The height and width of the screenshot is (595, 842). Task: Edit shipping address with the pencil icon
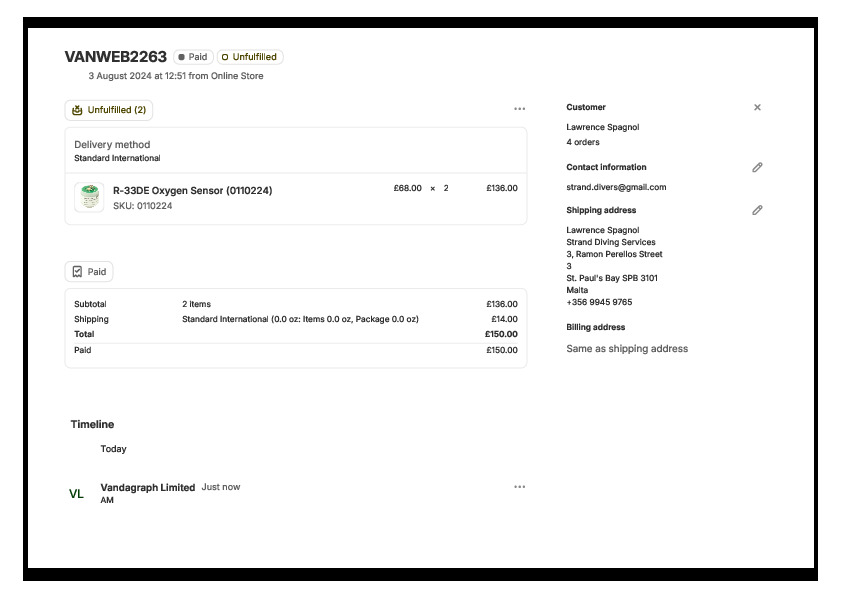pos(757,210)
